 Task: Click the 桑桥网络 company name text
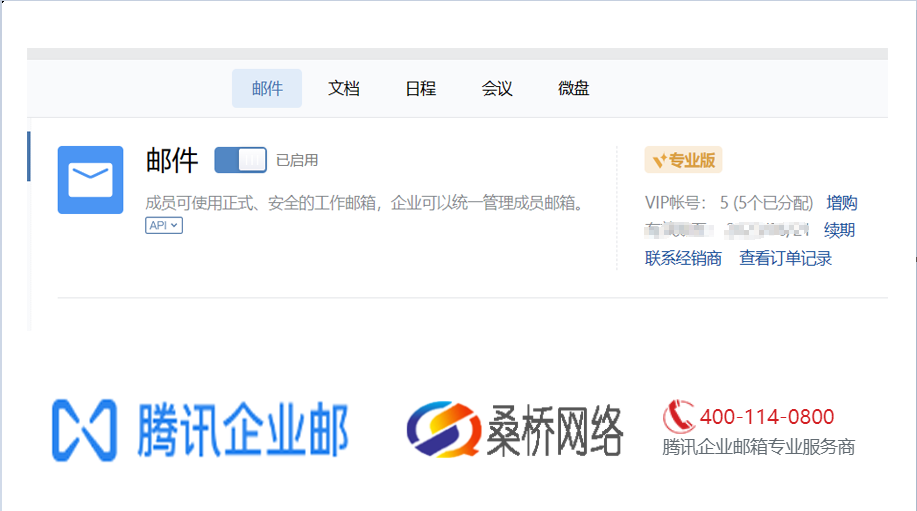coord(555,431)
